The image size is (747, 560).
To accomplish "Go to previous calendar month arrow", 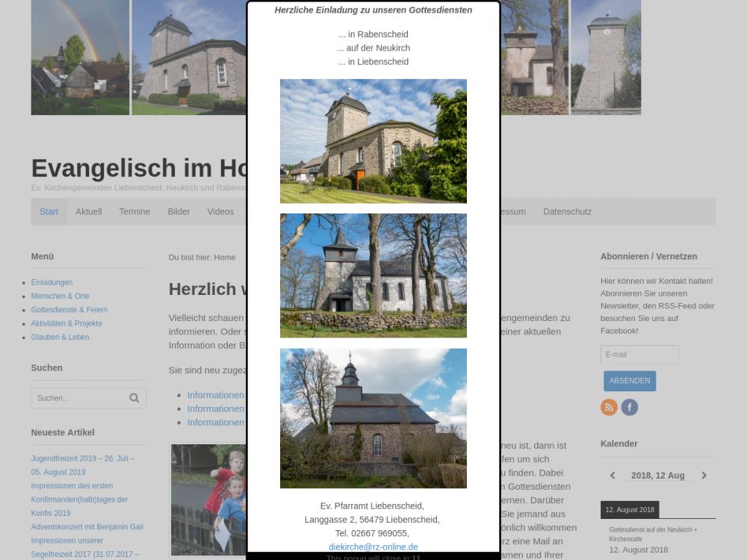I will (613, 476).
